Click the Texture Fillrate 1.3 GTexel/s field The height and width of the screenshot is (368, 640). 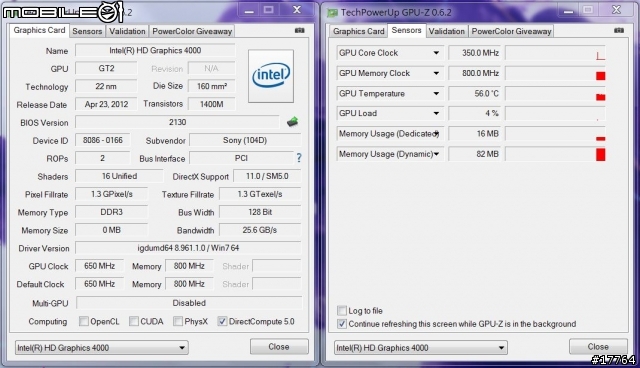click(x=260, y=194)
